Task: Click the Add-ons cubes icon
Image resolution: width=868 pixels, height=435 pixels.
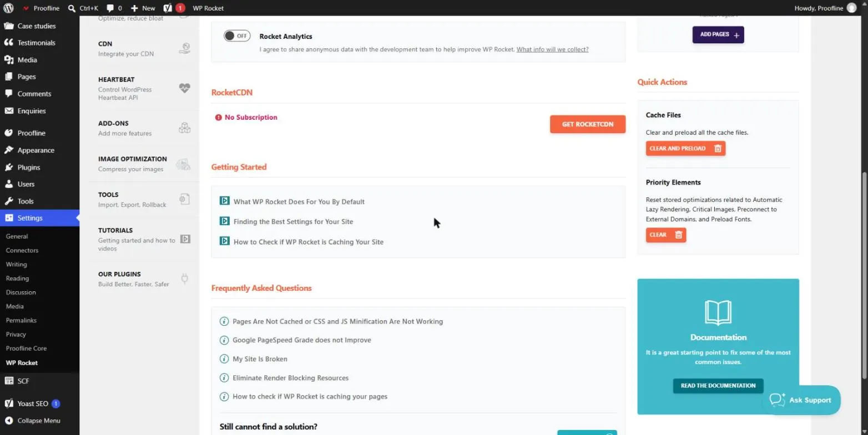Action: [184, 128]
